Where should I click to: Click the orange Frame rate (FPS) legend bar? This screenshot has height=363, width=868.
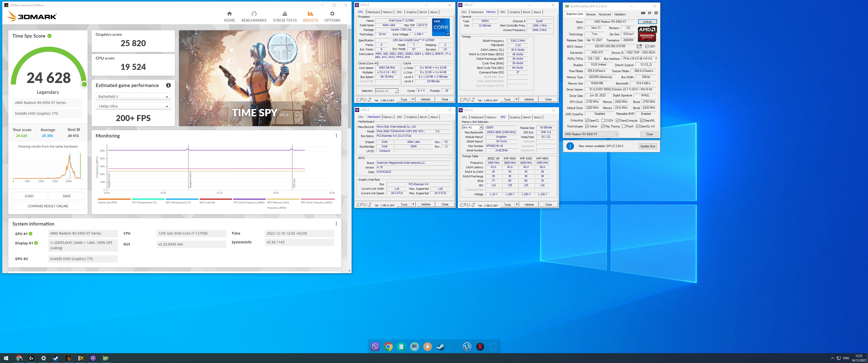tap(114, 199)
